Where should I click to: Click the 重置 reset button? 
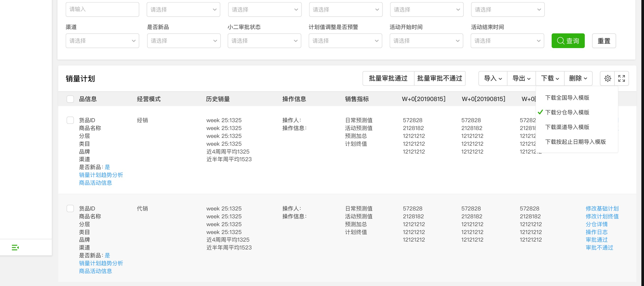(604, 41)
